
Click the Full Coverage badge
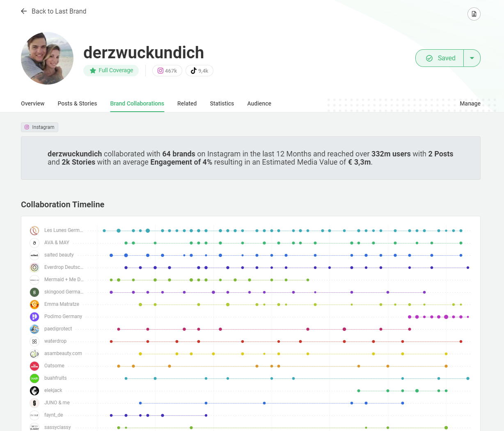111,71
